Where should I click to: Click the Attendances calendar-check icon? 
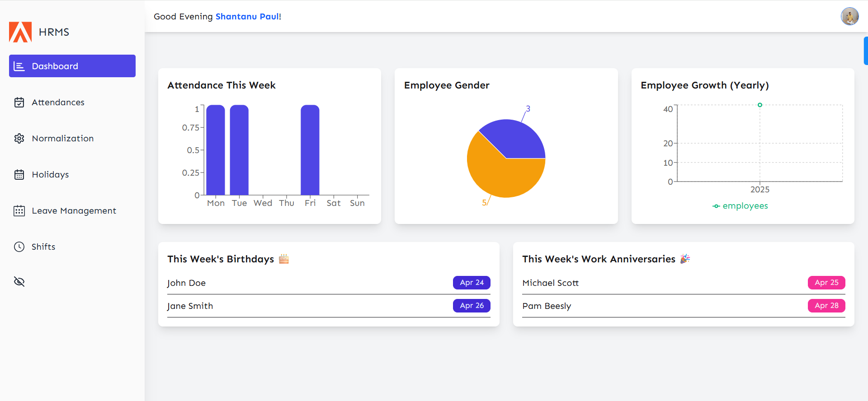coord(19,103)
